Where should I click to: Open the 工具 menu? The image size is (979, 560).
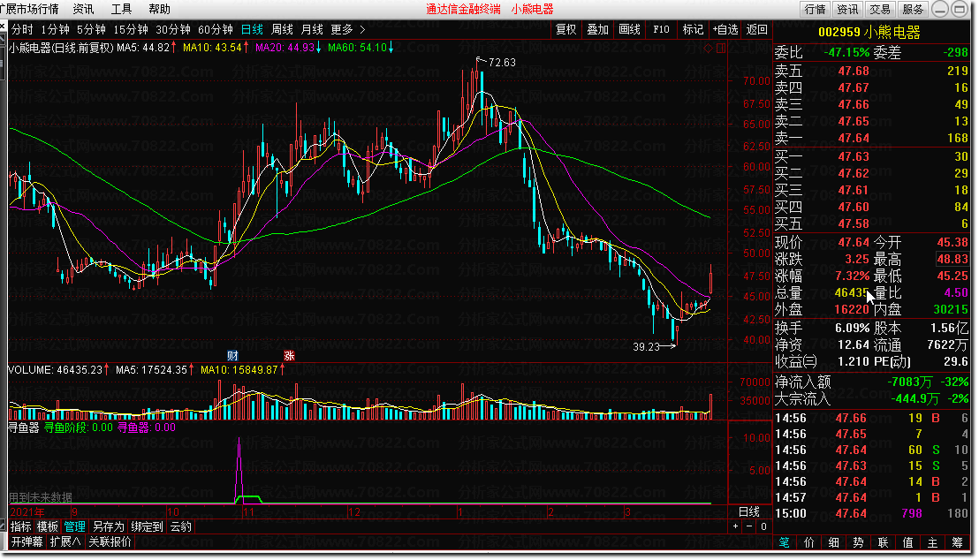point(121,9)
